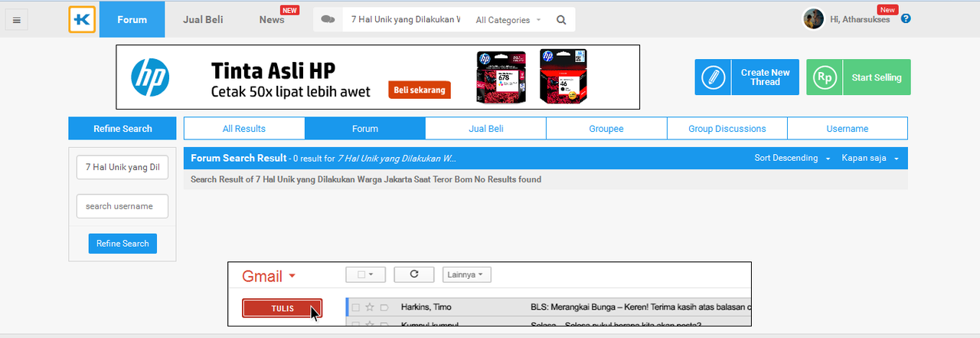This screenshot has height=338, width=980.
Task: Click the Kaskus K logo
Action: (82, 20)
